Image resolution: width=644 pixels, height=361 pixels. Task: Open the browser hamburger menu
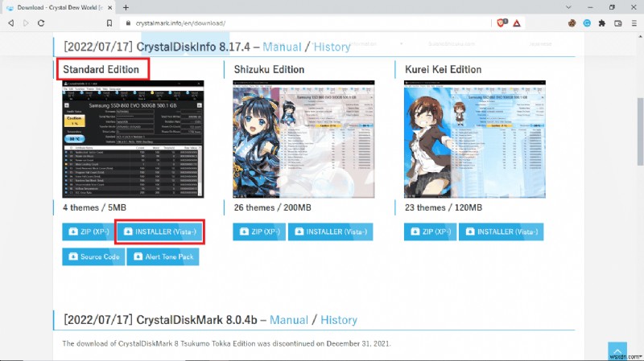tap(634, 23)
